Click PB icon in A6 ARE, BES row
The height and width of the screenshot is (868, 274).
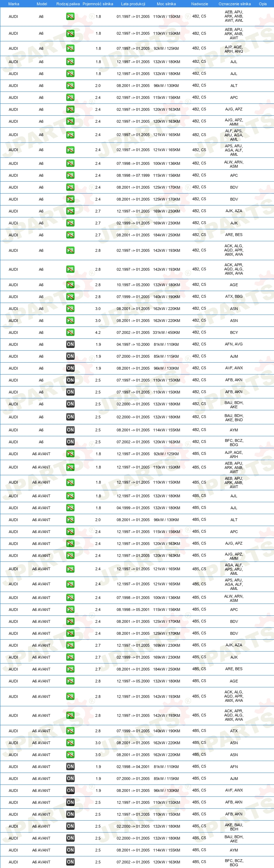click(x=70, y=235)
